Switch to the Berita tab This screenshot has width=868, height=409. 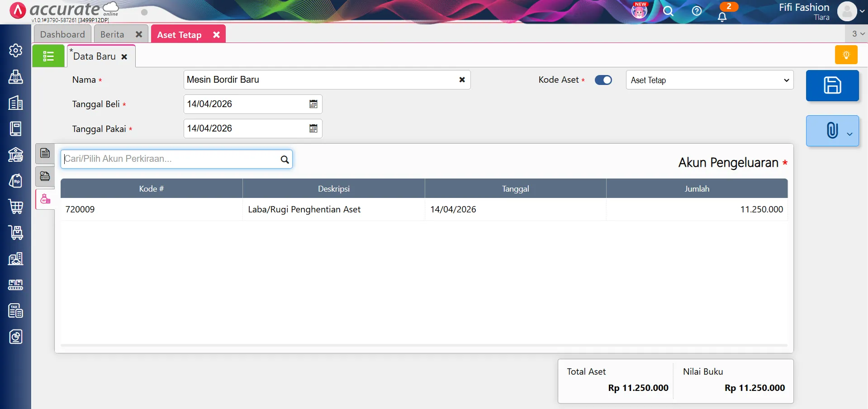112,34
